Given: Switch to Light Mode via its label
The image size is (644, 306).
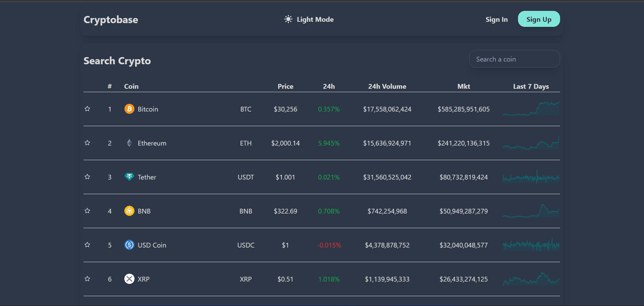Looking at the screenshot, I should 315,19.
